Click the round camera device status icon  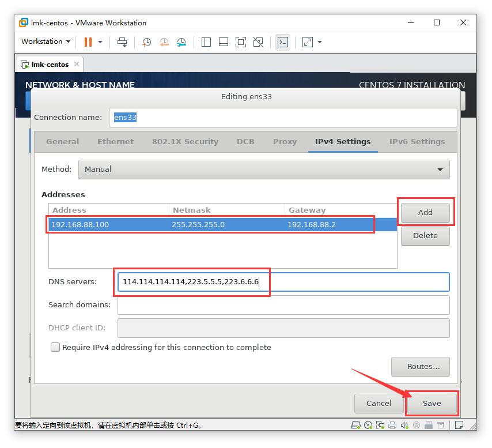417,426
